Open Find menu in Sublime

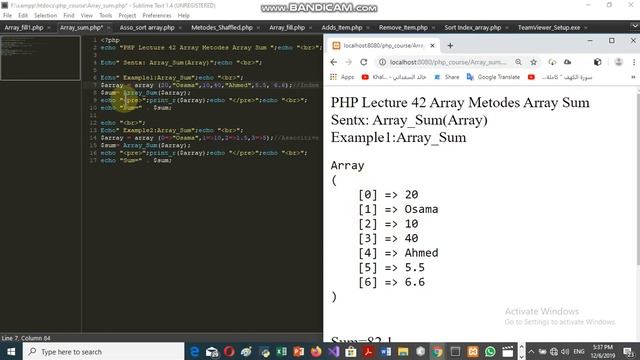[69, 16]
